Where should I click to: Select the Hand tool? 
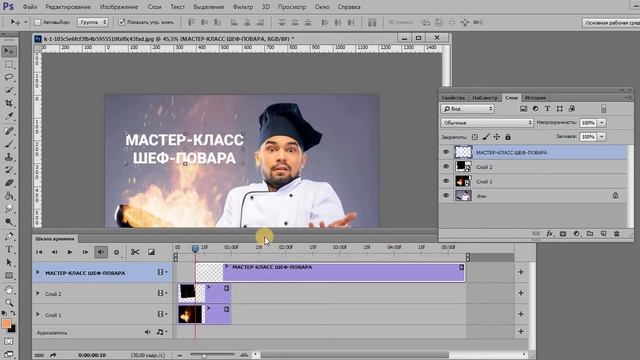tap(9, 290)
